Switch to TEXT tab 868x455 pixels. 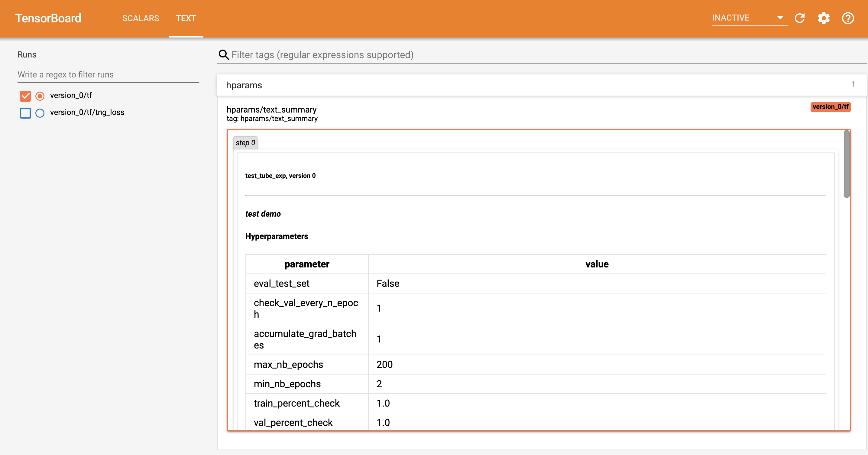coord(185,18)
